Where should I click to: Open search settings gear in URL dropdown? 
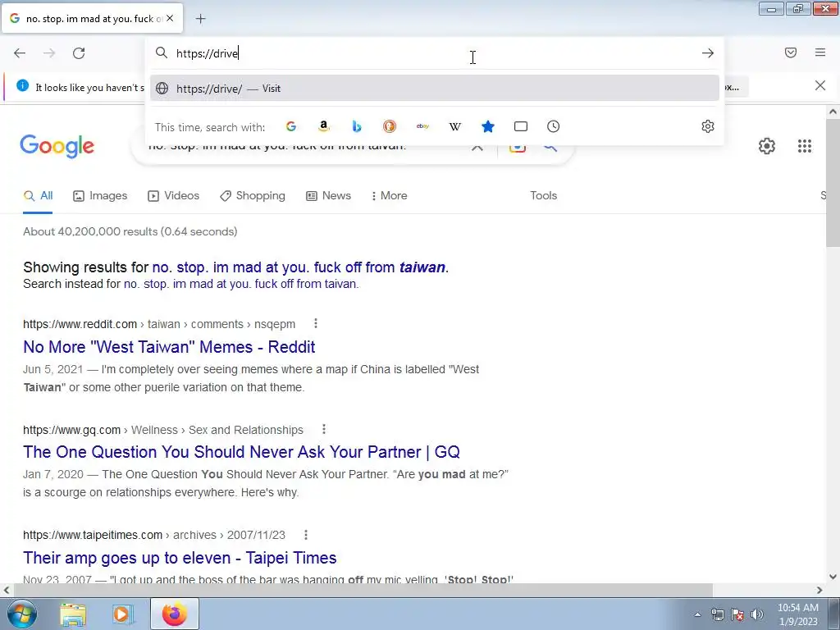coord(708,126)
